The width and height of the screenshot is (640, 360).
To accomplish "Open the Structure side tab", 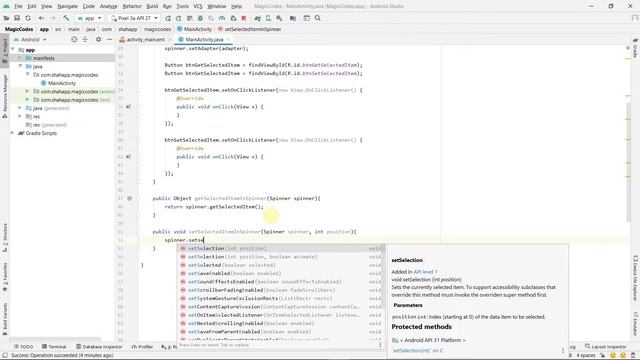I will point(4,238).
